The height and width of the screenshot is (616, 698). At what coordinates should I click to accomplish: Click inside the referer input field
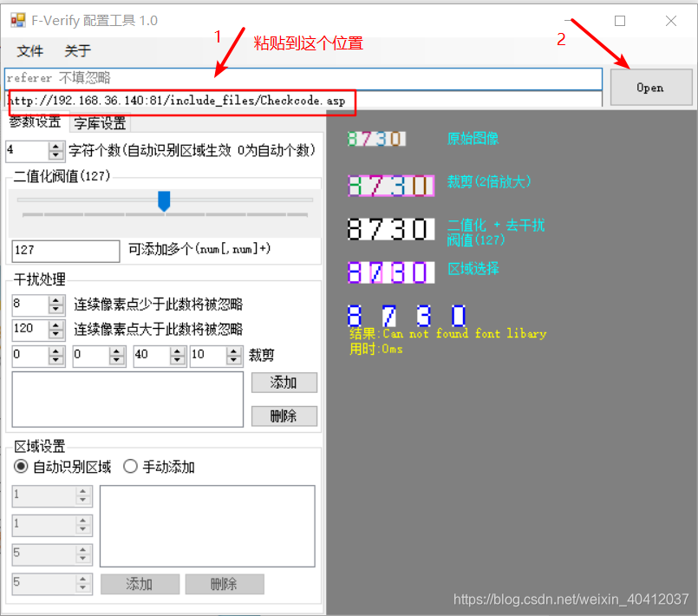[260, 78]
